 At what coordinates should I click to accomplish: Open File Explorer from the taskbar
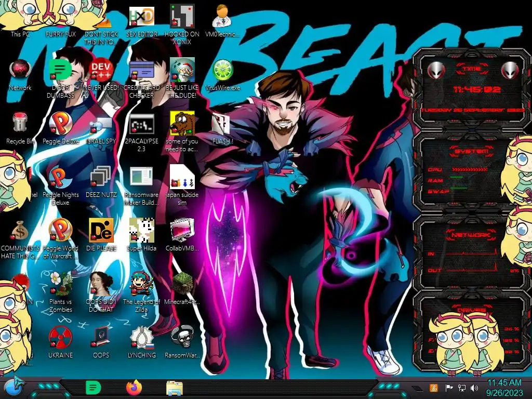click(x=175, y=388)
